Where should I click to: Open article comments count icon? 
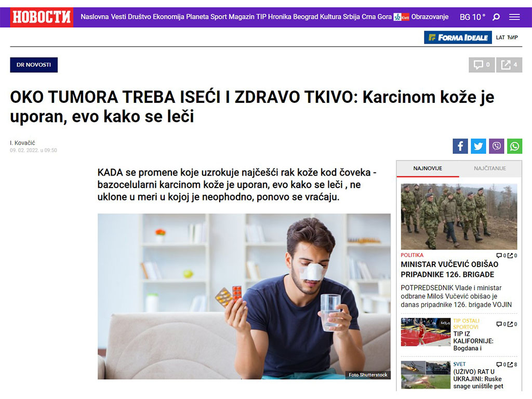click(x=482, y=65)
